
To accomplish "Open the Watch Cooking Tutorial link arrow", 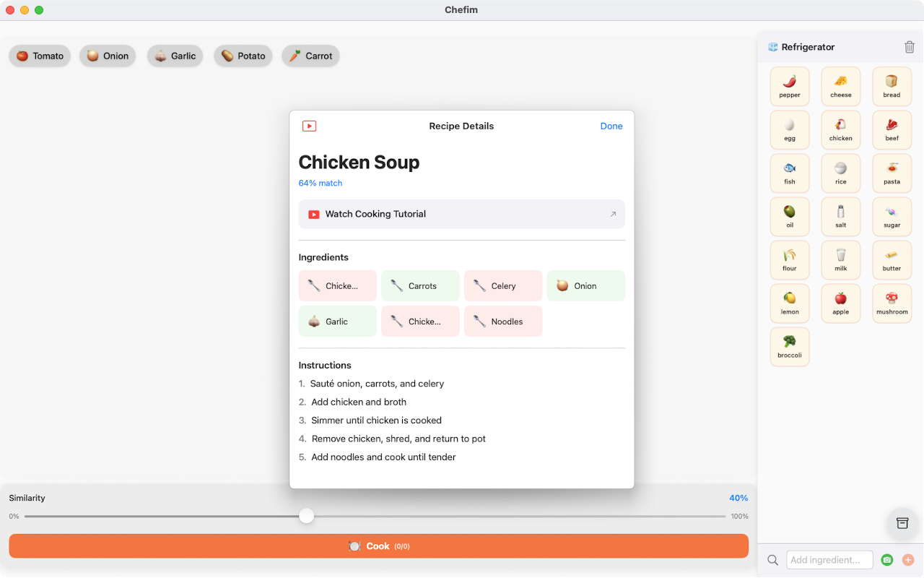I will [x=613, y=214].
